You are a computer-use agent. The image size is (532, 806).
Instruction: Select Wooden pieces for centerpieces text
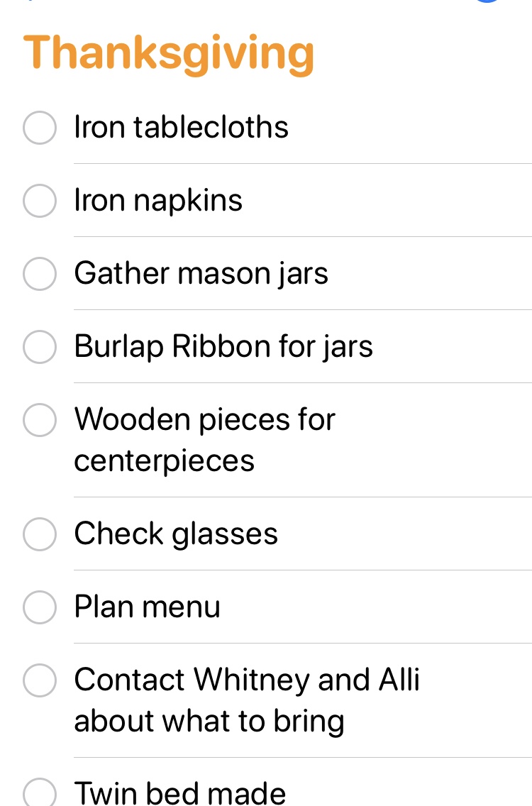coord(204,440)
